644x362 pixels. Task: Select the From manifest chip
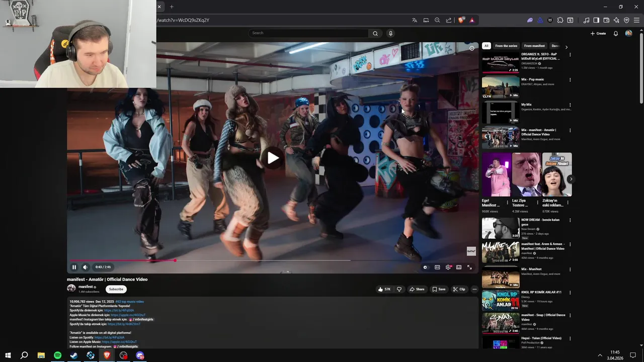(x=534, y=46)
